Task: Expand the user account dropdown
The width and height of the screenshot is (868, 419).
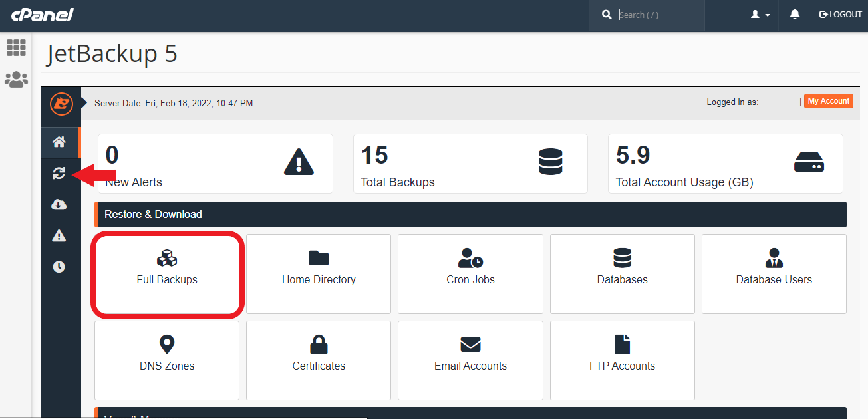Action: (760, 15)
